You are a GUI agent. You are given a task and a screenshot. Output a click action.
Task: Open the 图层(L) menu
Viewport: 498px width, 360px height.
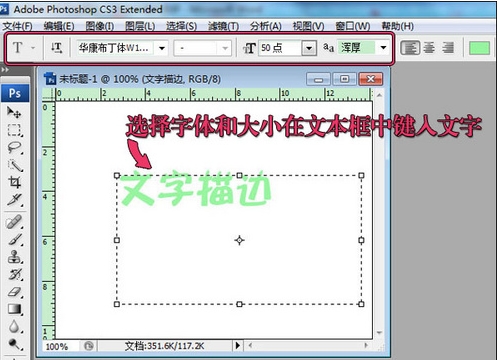click(x=140, y=26)
